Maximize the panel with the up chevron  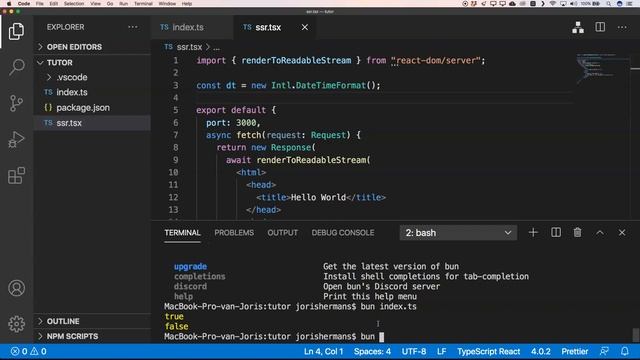(x=600, y=233)
